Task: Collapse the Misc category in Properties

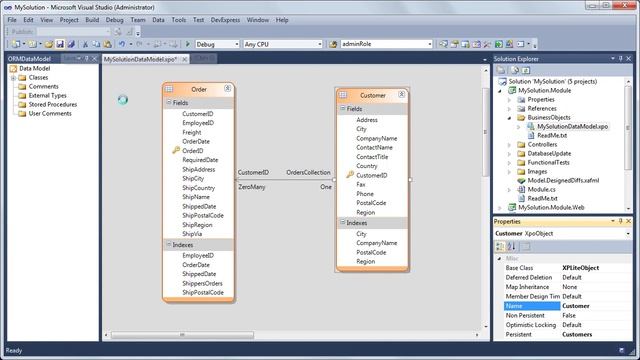Action: coord(499,258)
